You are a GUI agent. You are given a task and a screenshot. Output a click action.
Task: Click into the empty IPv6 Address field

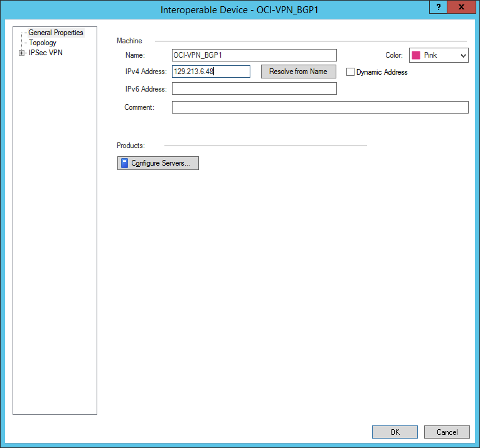pyautogui.click(x=254, y=88)
